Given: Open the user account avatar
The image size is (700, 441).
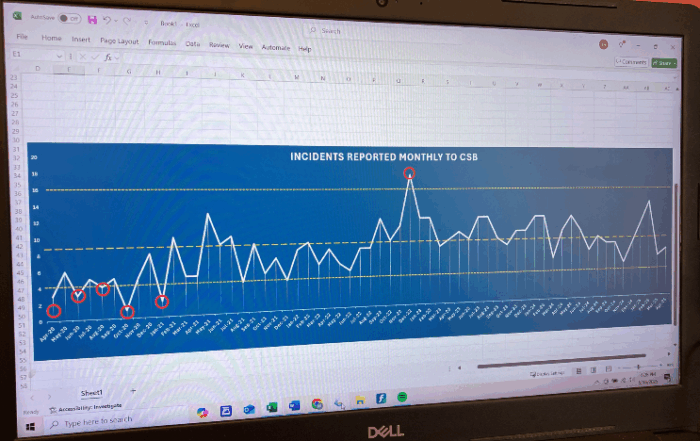Looking at the screenshot, I should (604, 44).
